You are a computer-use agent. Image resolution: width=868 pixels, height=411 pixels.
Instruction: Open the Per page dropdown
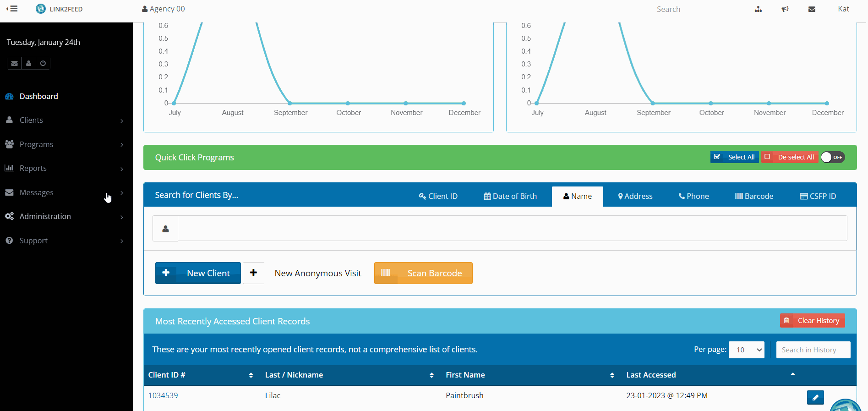pyautogui.click(x=746, y=350)
